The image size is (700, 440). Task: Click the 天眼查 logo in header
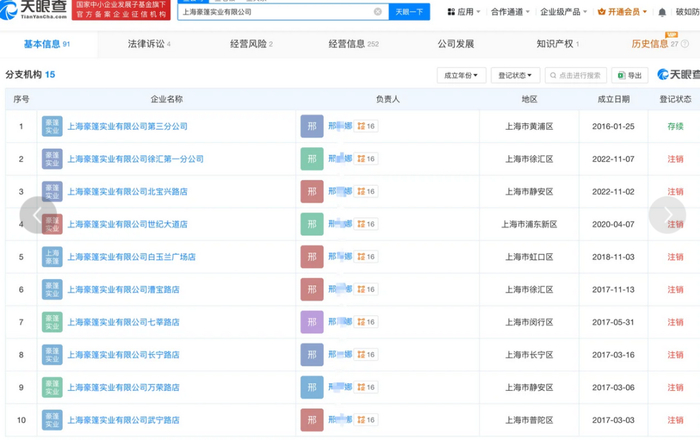36,11
